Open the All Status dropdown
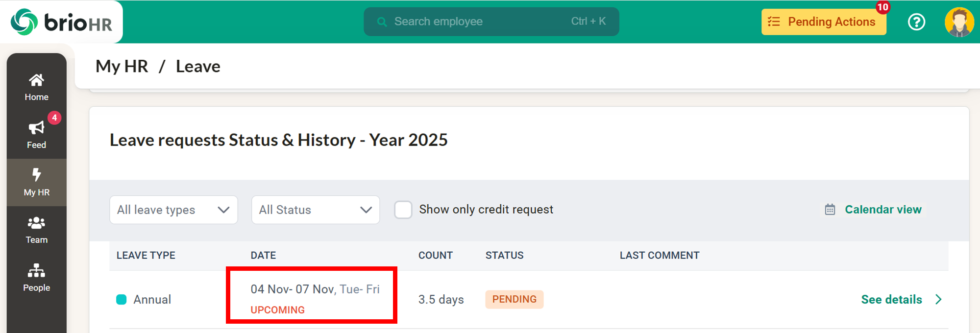Viewport: 980px width, 333px height. click(315, 210)
